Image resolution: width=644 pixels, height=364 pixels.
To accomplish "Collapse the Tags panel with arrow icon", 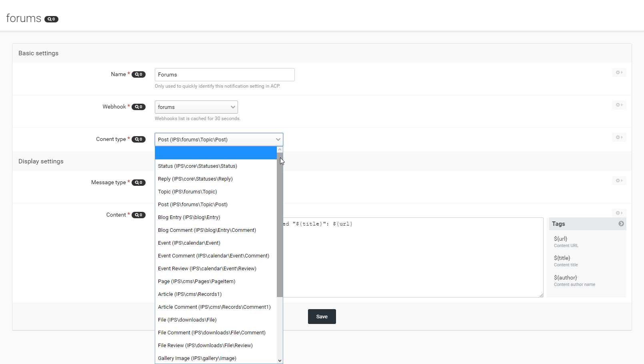I will pyautogui.click(x=621, y=224).
